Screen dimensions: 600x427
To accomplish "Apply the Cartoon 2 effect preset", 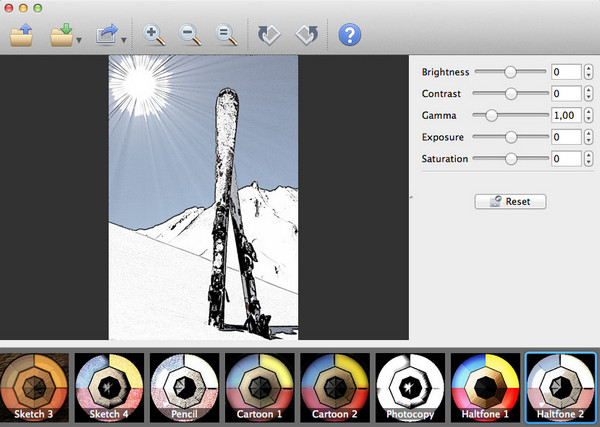I will pos(334,388).
